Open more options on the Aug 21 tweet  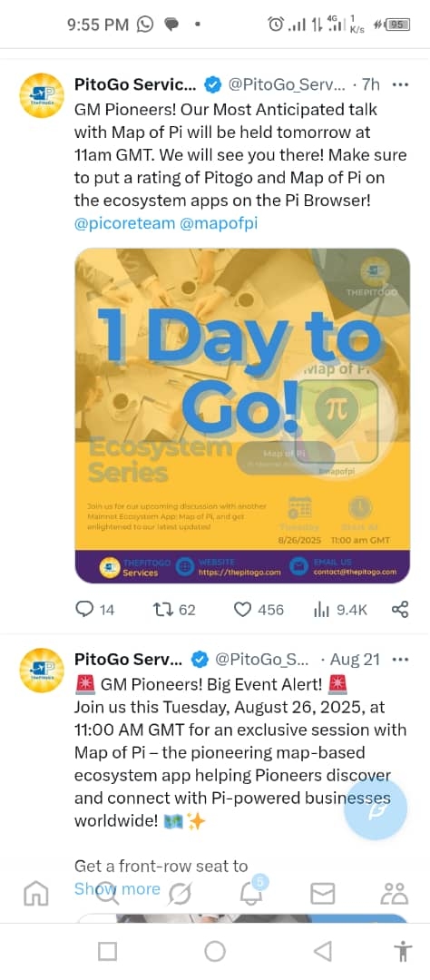point(399,659)
